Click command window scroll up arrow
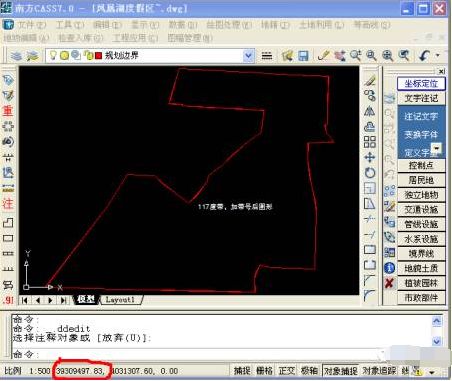This screenshot has width=452, height=381. click(x=436, y=321)
